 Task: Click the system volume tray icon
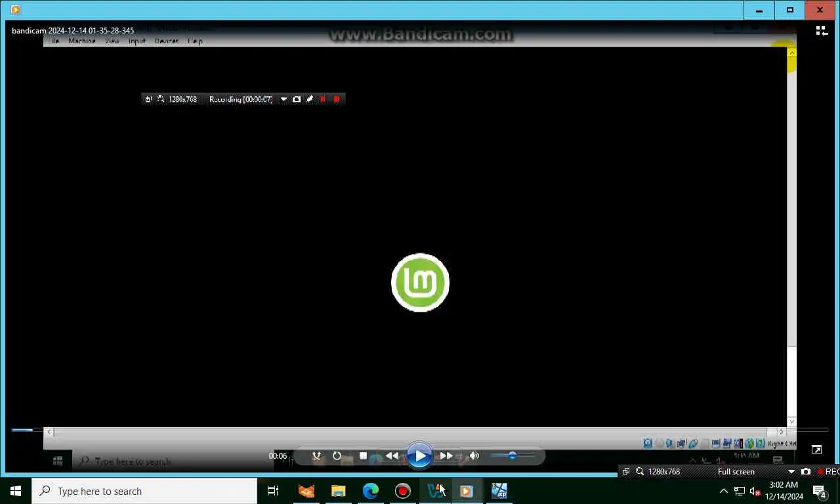pyautogui.click(x=755, y=491)
